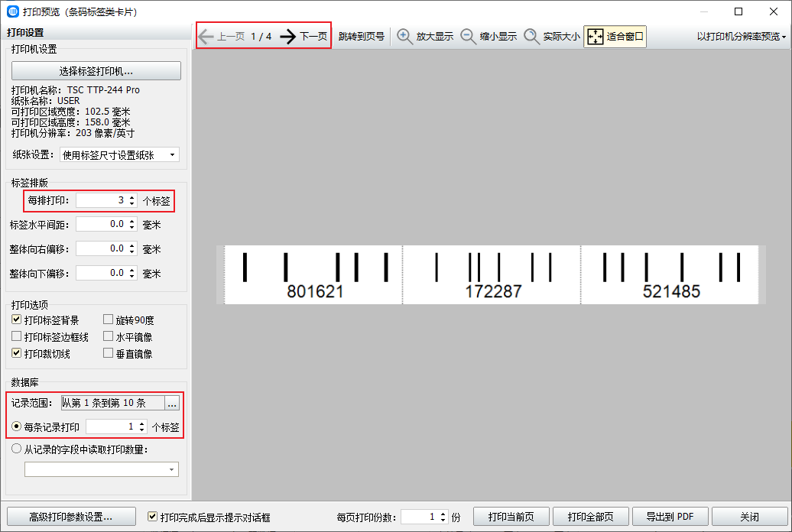Decrease 标签水平间距 spacing
The image size is (792, 532).
[x=131, y=227]
